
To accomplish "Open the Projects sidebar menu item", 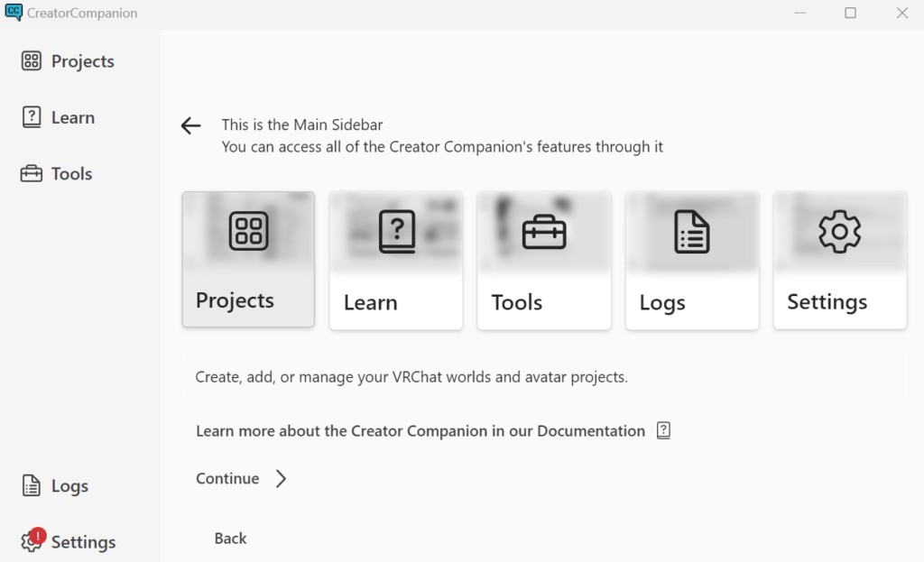I will 82,61.
